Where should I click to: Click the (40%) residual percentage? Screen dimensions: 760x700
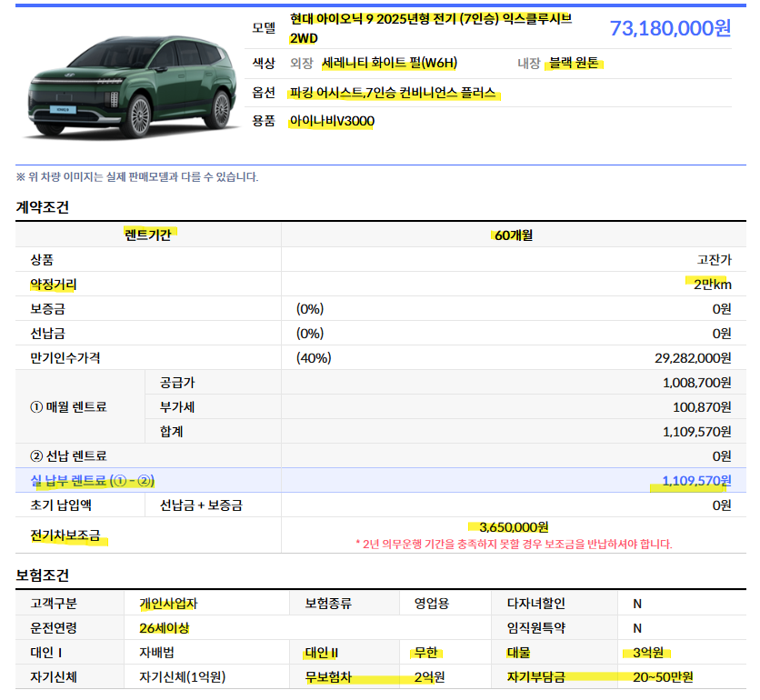[314, 358]
